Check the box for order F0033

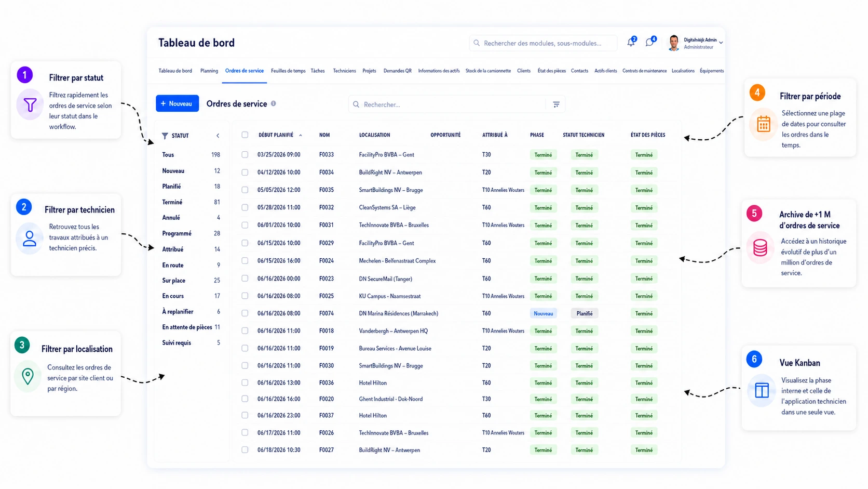click(245, 155)
